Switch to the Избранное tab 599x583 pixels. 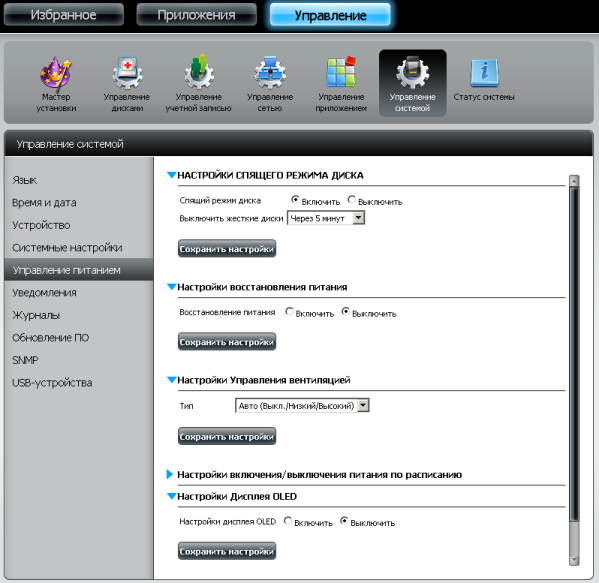63,15
